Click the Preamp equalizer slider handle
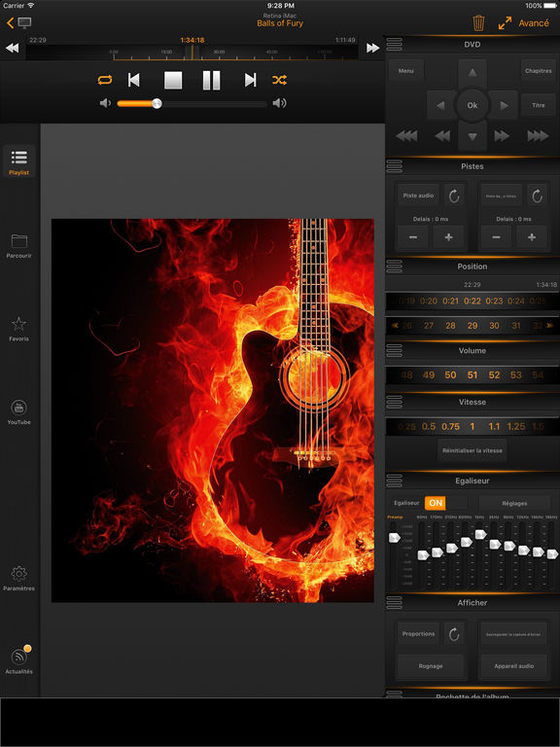The image size is (560, 747). point(395,537)
